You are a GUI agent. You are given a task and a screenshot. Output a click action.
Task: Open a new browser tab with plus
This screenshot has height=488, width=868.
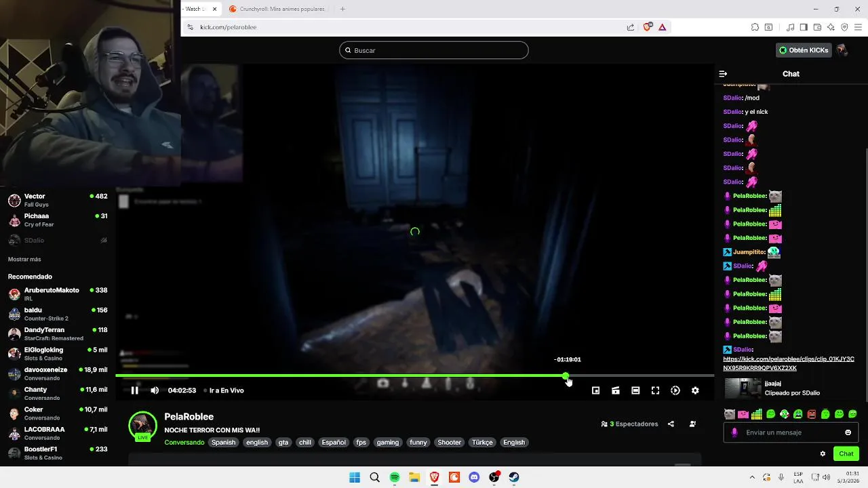click(342, 9)
